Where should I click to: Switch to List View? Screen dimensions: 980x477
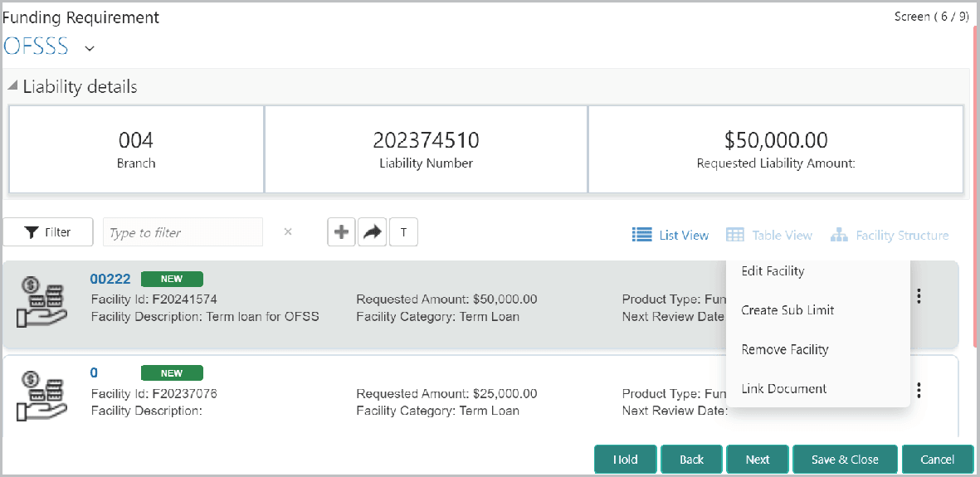670,236
